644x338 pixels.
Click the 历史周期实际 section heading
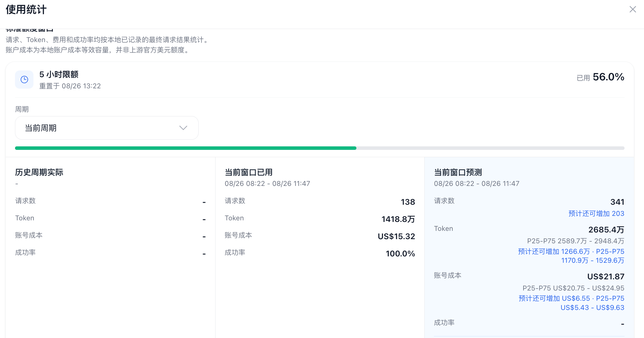[x=39, y=172]
